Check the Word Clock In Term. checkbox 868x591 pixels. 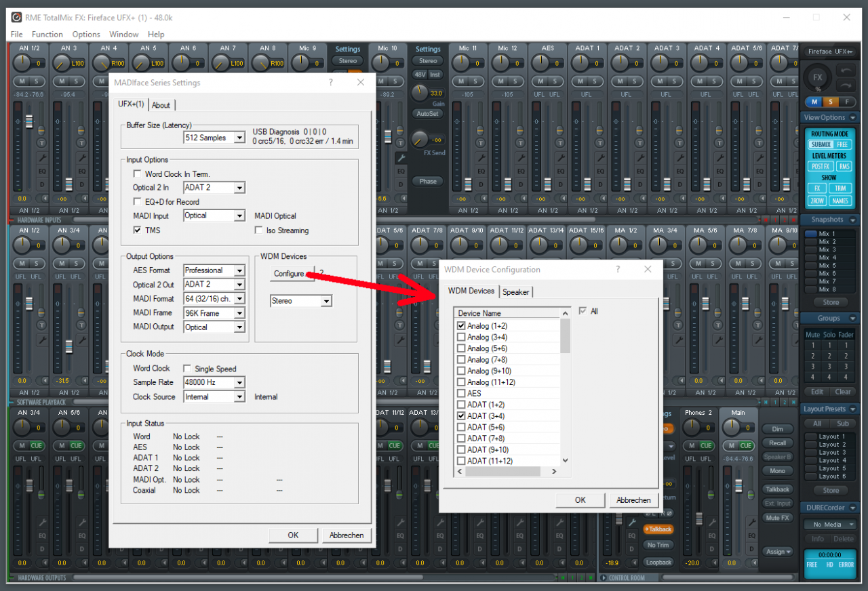(138, 174)
